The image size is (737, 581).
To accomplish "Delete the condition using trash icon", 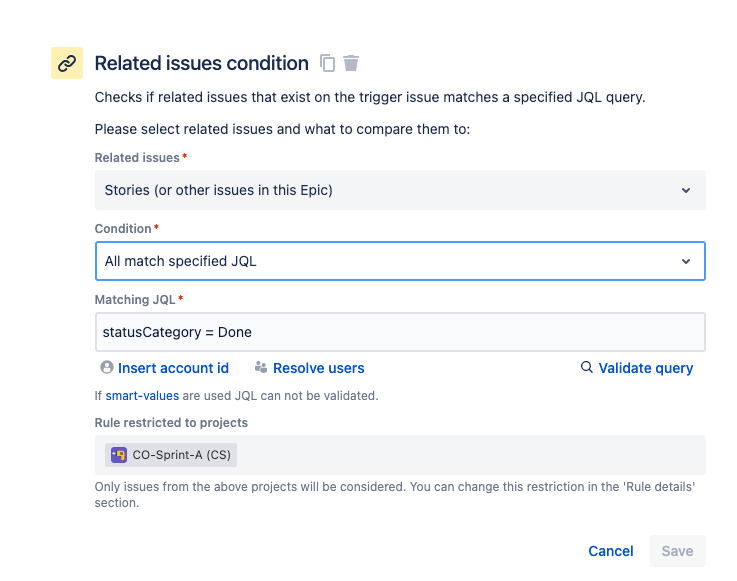I will tap(351, 63).
